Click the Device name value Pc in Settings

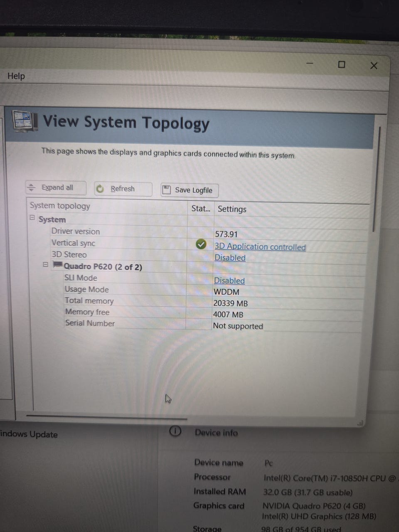[x=268, y=463]
